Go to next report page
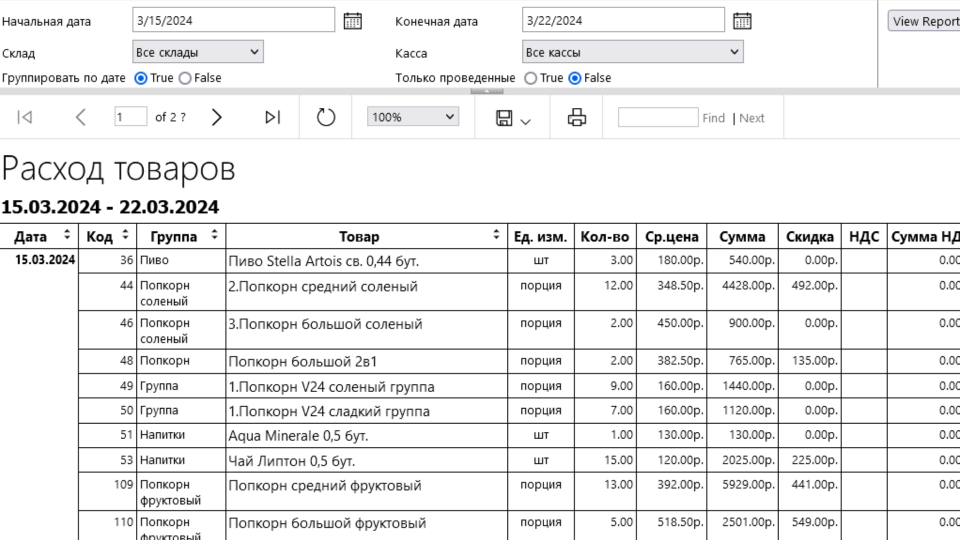The image size is (960, 540). point(216,117)
